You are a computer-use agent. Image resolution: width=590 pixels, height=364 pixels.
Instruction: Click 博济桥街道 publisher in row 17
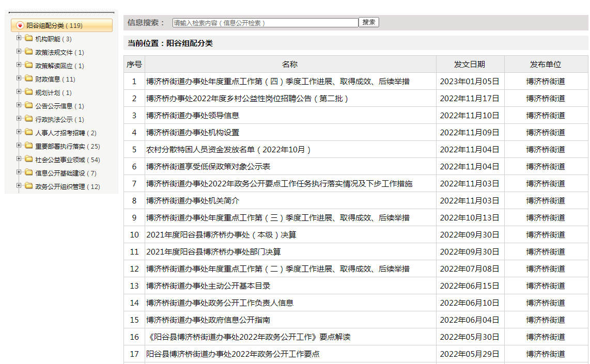(x=546, y=354)
